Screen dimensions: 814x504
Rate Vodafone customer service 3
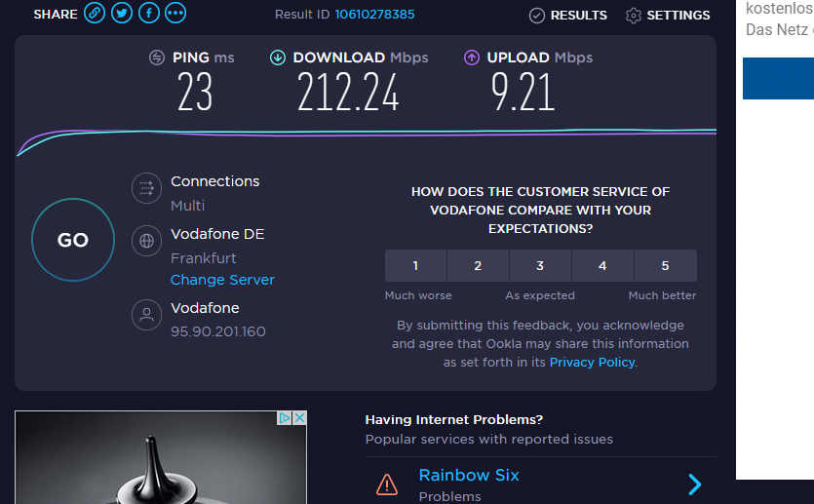click(540, 266)
